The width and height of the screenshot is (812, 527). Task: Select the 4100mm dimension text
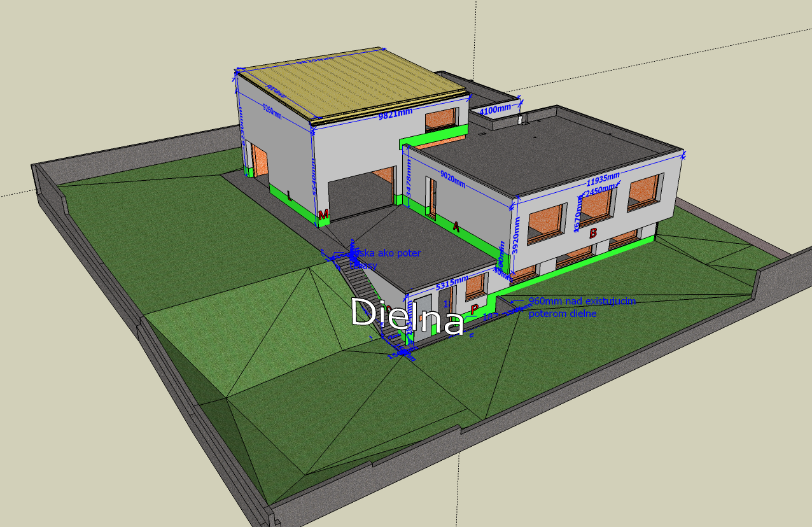point(495,109)
